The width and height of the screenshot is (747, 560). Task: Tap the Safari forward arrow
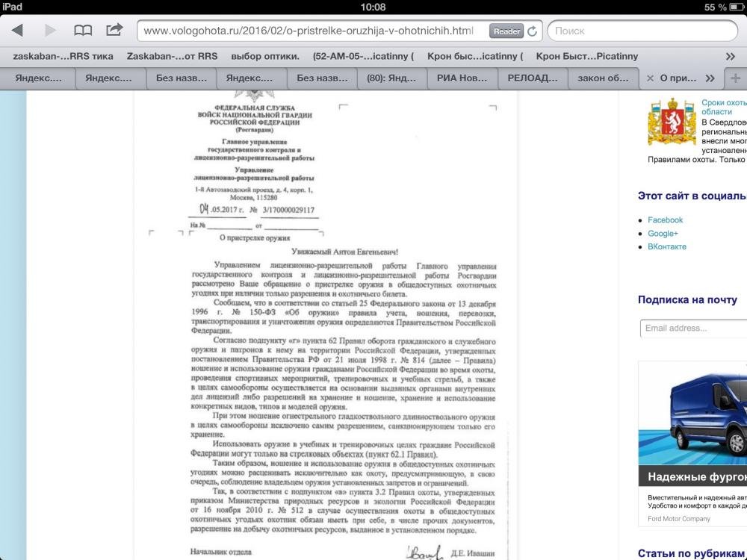tap(50, 31)
